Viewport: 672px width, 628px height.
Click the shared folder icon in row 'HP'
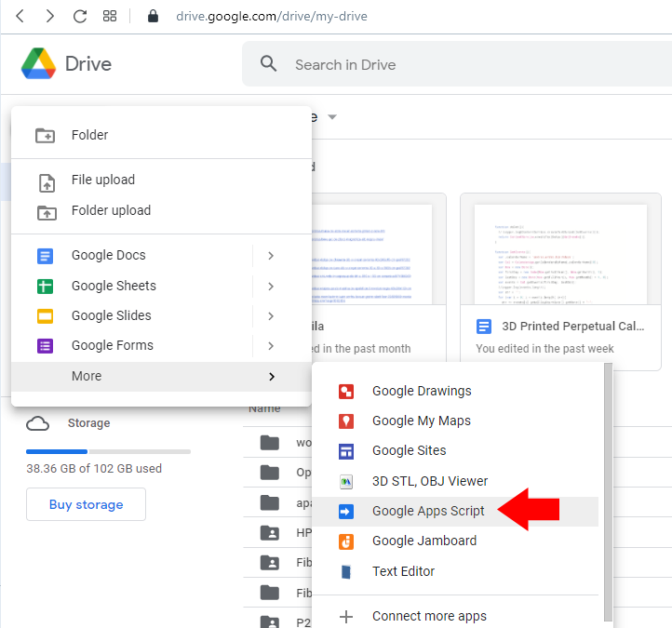pos(270,533)
